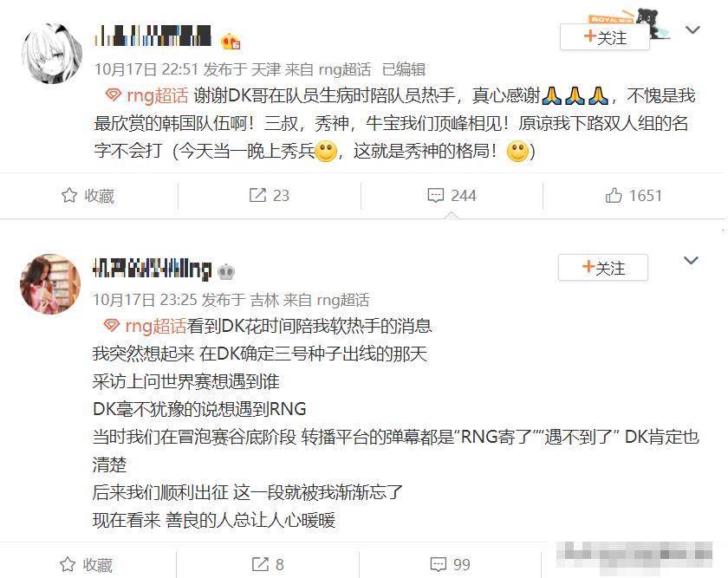Open rng超话 link in first post text

[157, 95]
